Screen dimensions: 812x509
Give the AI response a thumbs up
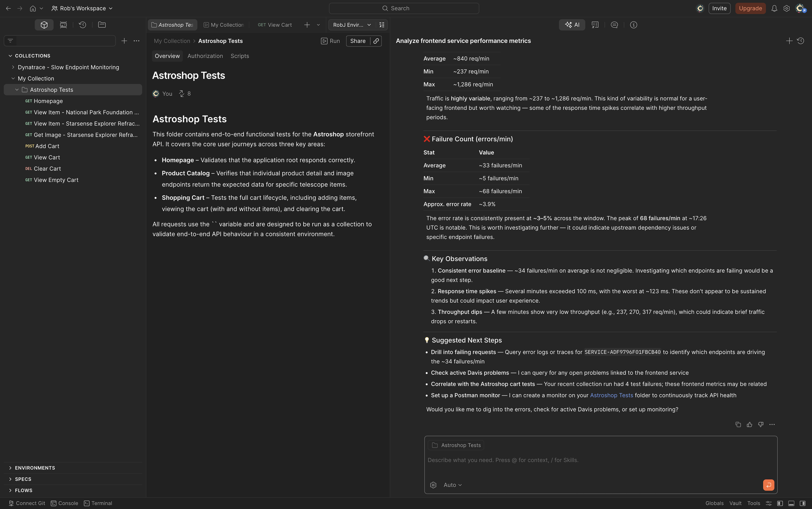[749, 424]
